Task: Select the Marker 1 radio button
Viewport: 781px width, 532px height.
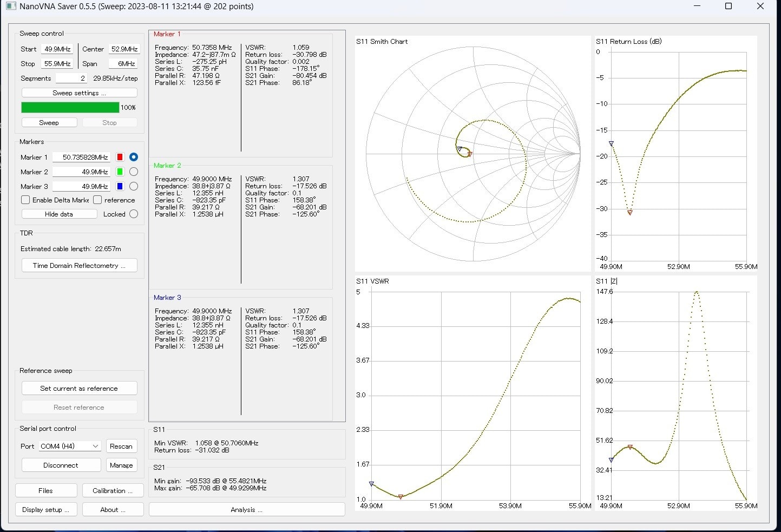Action: point(134,157)
